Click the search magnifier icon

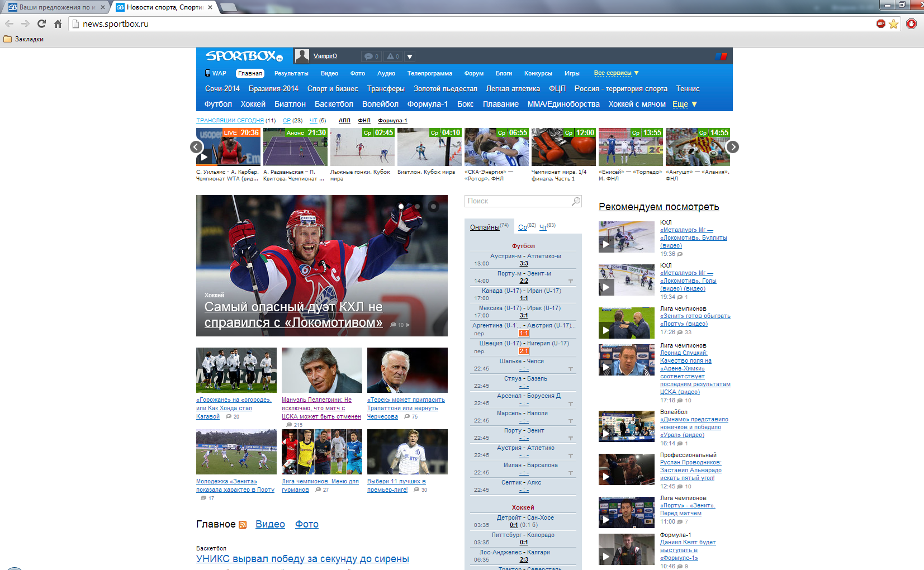[576, 201]
